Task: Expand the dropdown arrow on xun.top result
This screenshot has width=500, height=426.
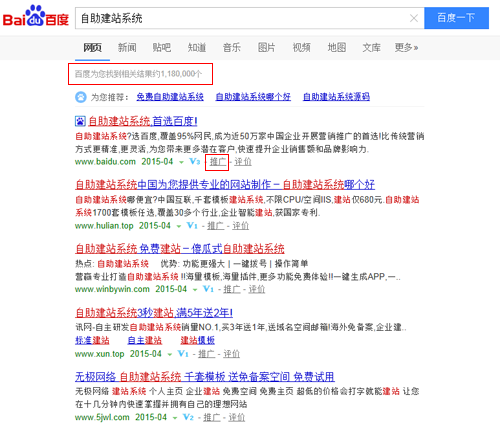Action: point(170,354)
